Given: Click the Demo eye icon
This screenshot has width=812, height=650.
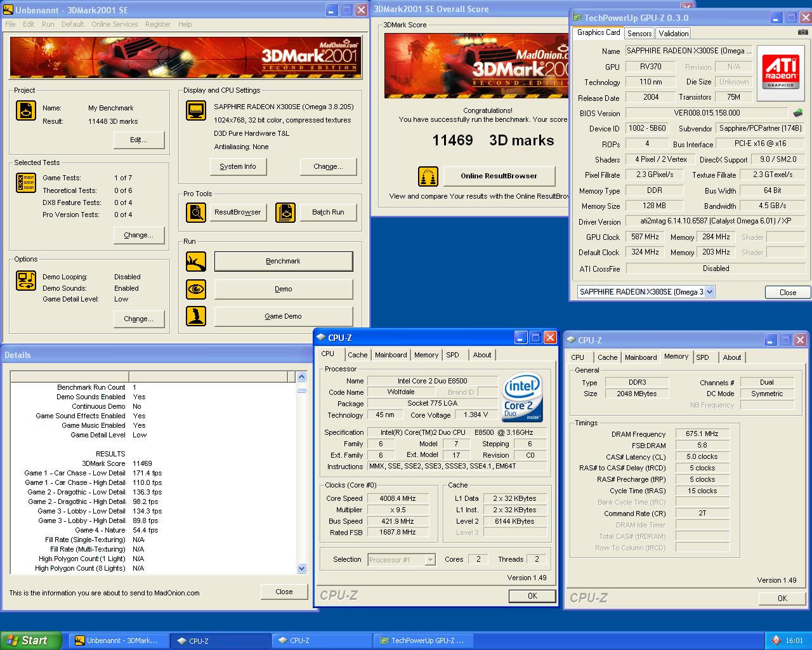Looking at the screenshot, I should (x=196, y=289).
